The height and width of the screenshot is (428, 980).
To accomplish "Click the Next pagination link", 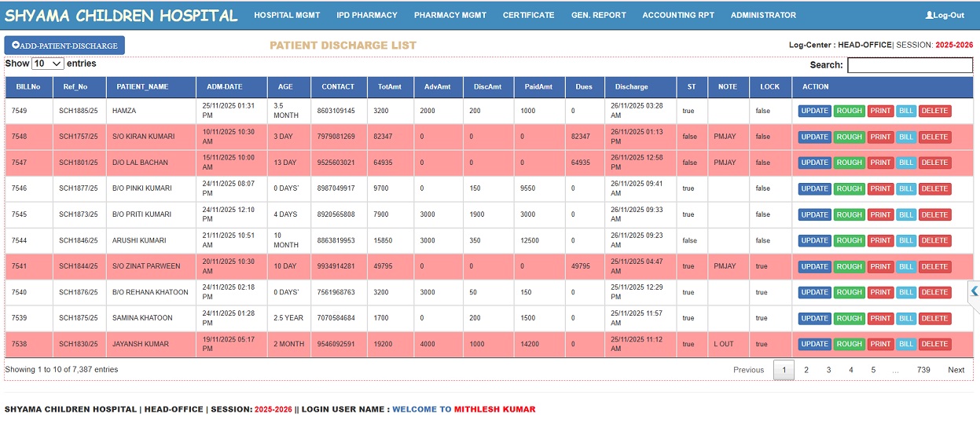I will coord(956,370).
